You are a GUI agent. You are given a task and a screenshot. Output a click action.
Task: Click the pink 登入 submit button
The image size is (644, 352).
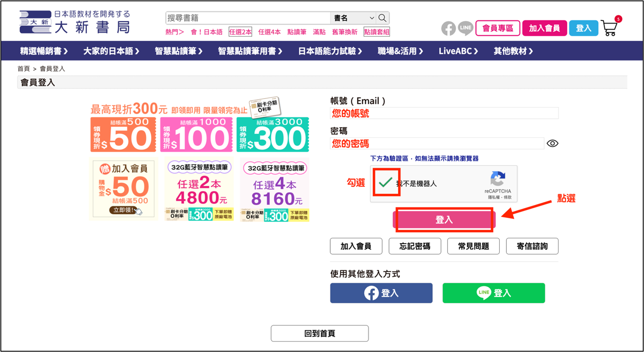pos(444,220)
